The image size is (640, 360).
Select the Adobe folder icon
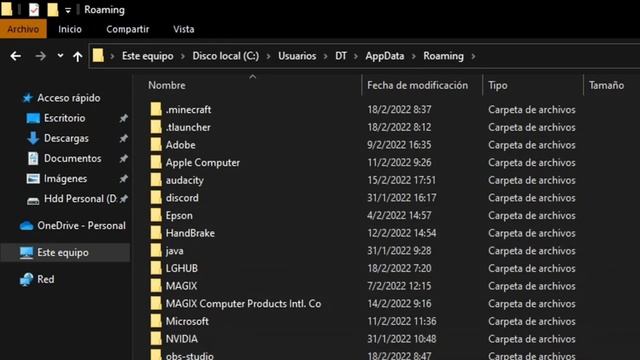click(156, 144)
